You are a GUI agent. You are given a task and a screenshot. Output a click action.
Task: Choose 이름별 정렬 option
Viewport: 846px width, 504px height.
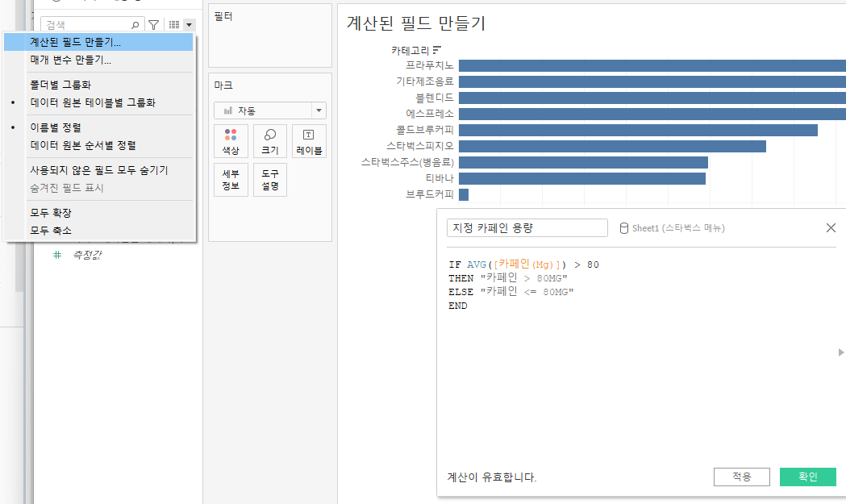coord(98,127)
